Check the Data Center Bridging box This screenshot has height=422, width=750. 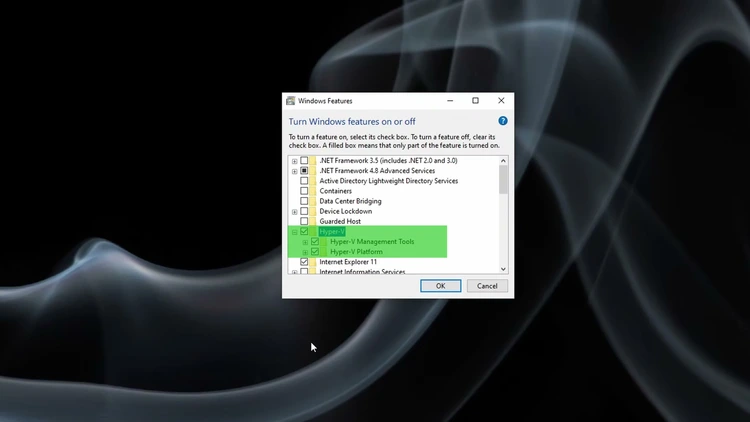[304, 201]
